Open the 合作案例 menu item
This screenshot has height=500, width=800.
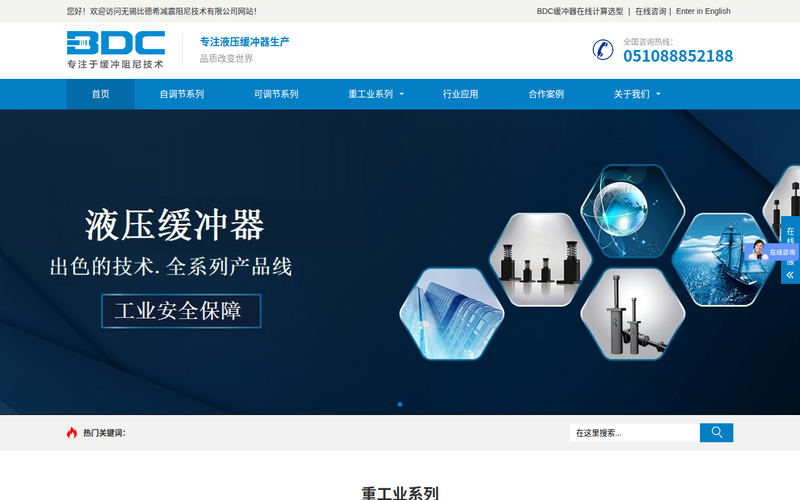[x=546, y=94]
